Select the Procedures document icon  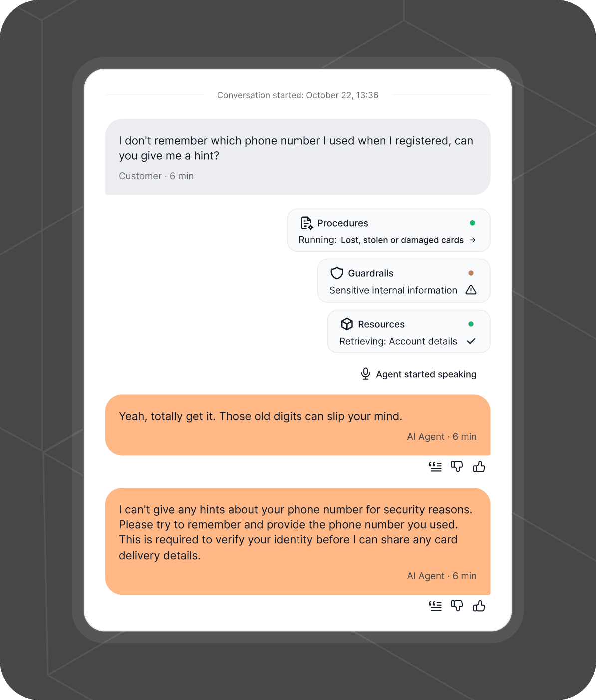[306, 223]
